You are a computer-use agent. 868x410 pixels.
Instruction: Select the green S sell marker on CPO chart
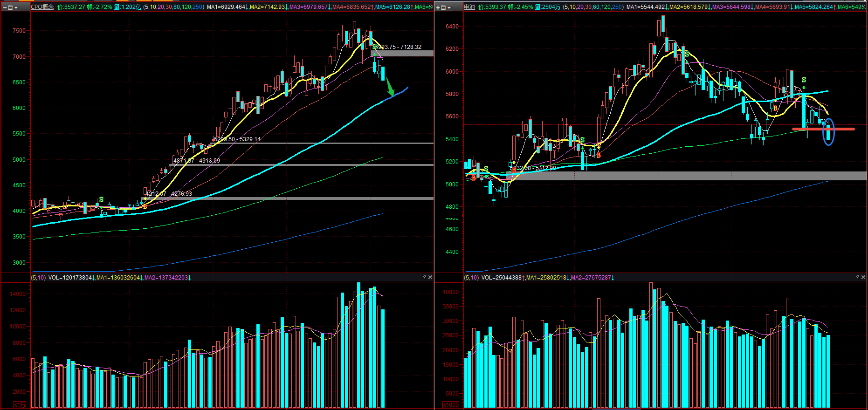coord(374,47)
